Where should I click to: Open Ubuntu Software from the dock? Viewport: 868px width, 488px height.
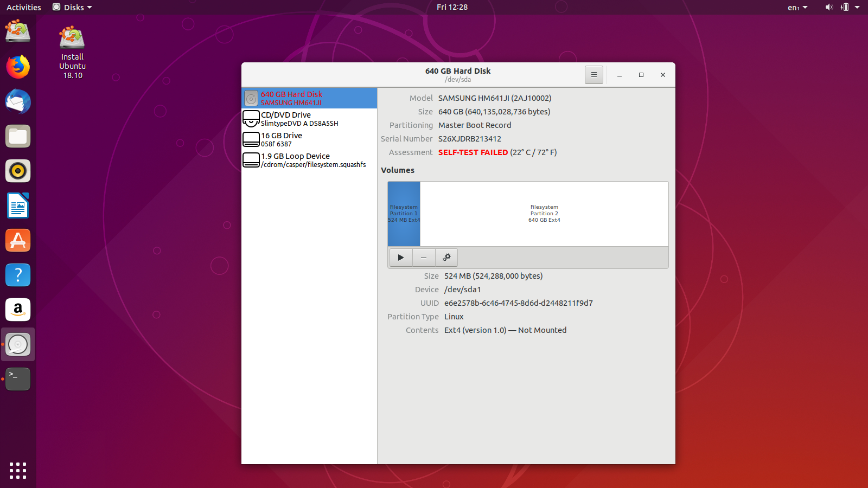18,240
